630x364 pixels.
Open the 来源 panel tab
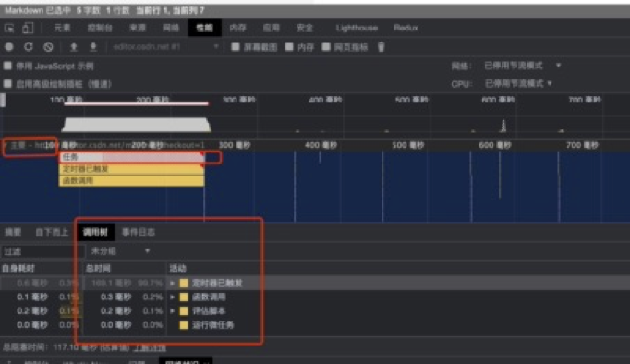pyautogui.click(x=138, y=28)
